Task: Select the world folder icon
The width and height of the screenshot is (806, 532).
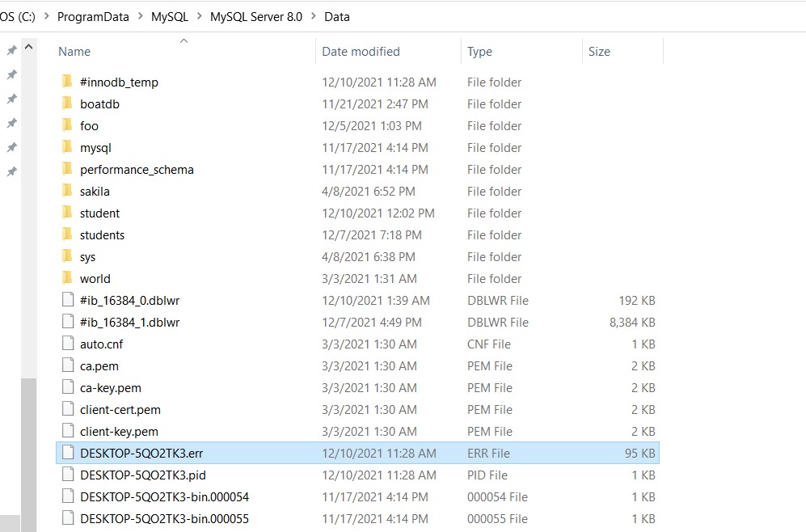Action: point(67,279)
